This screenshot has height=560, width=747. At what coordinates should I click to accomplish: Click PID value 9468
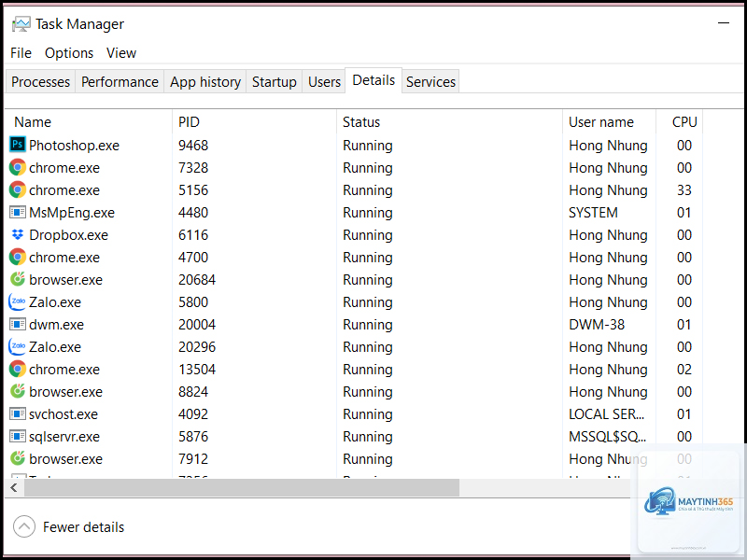[193, 146]
